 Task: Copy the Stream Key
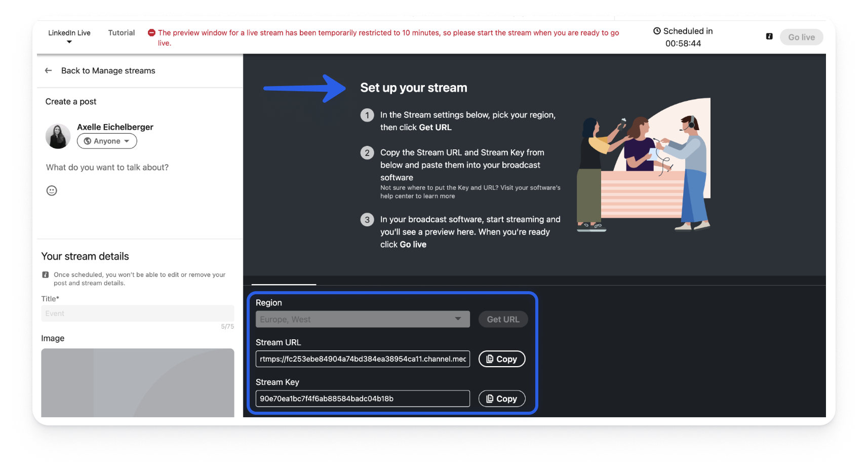pyautogui.click(x=501, y=399)
